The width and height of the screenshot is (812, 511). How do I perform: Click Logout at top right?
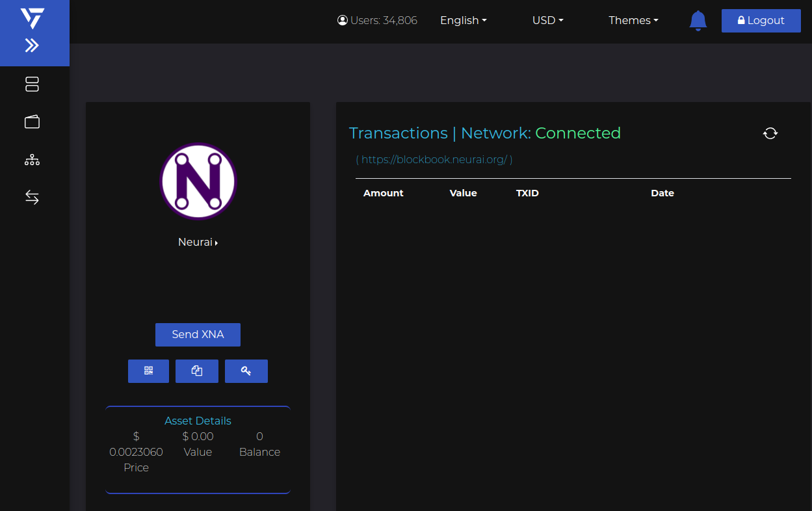[x=761, y=20]
